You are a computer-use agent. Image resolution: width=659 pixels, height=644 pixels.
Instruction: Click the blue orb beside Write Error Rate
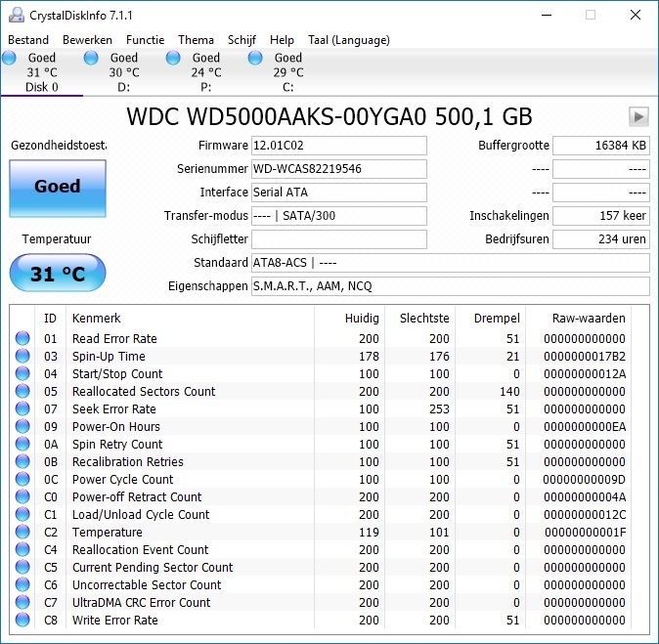click(x=22, y=621)
